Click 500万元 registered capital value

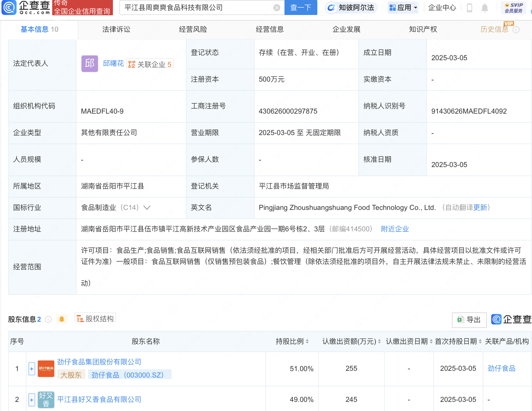pyautogui.click(x=272, y=79)
